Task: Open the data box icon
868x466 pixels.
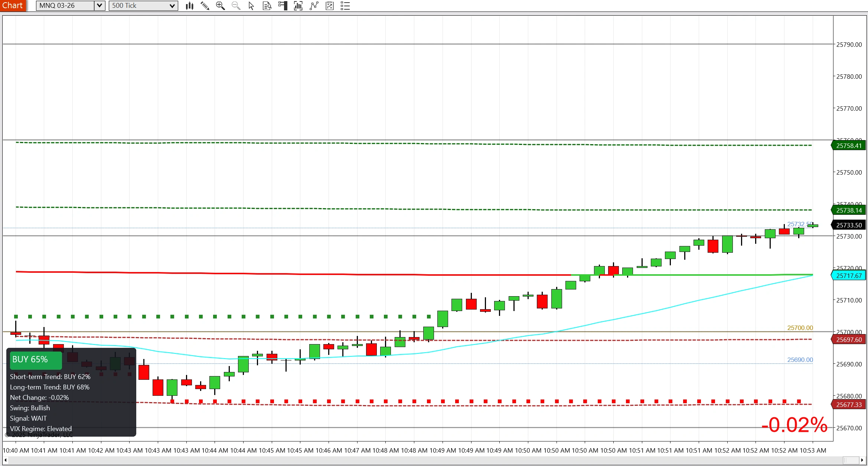Action: (x=267, y=6)
